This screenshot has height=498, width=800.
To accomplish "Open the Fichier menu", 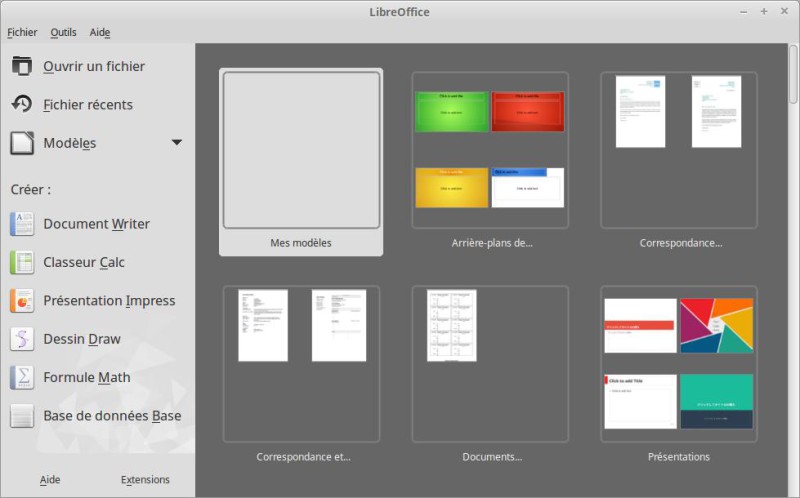I will pos(22,32).
